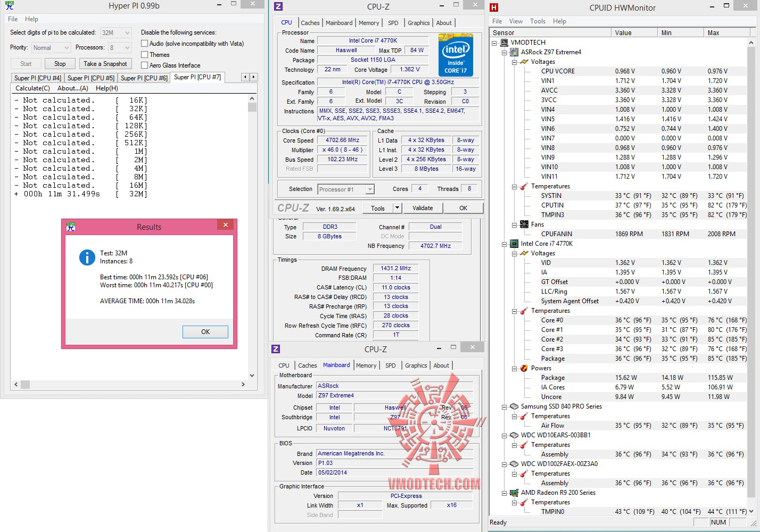
Task: Click the CPUID HWMonitor red title icon
Action: 494,7
